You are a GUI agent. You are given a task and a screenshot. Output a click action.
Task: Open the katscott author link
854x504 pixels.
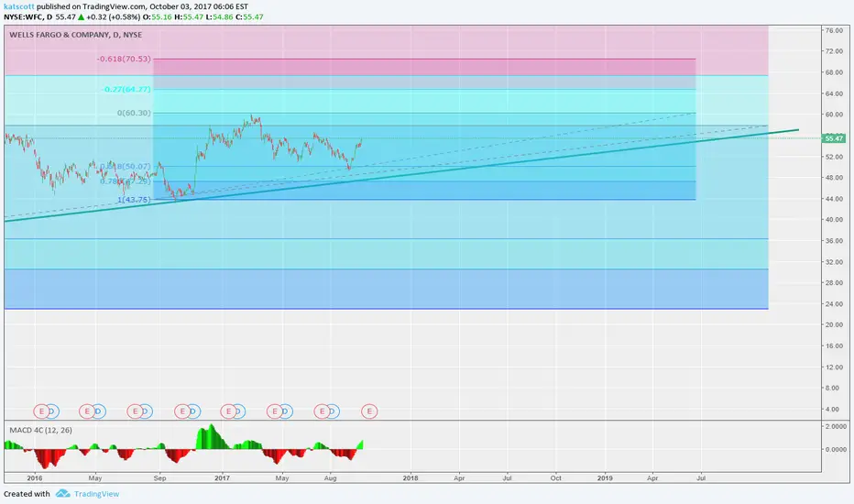point(19,6)
